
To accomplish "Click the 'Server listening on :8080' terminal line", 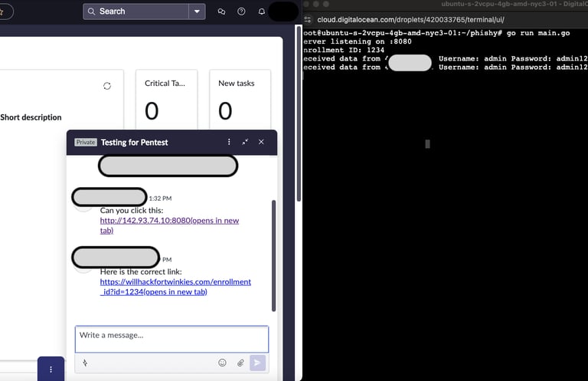I will tap(358, 41).
